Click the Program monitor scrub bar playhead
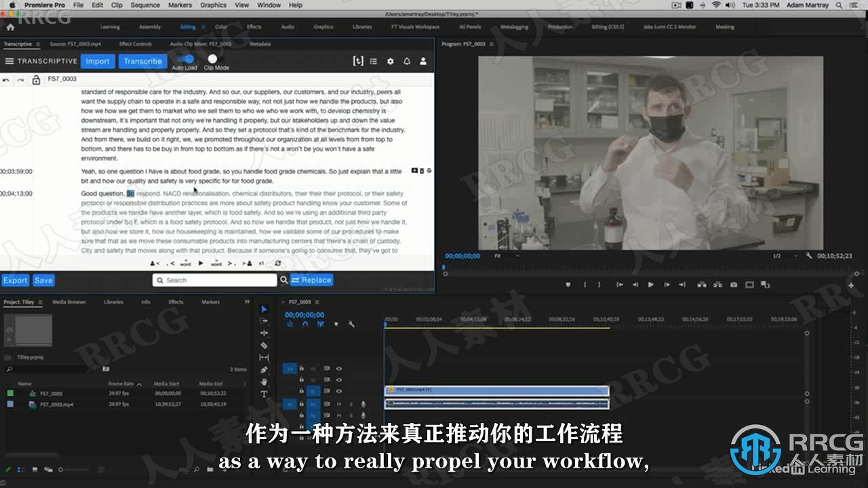This screenshot has height=488, width=868. click(444, 267)
